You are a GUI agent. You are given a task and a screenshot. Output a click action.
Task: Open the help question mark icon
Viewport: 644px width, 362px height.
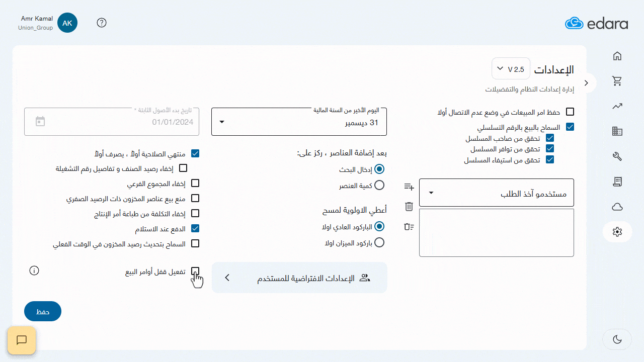(101, 23)
